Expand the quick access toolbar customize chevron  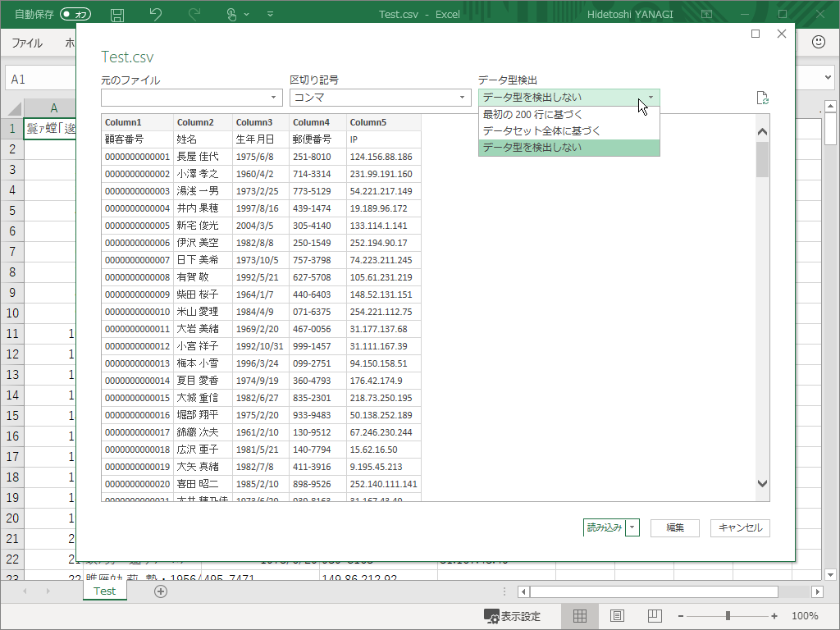268,14
